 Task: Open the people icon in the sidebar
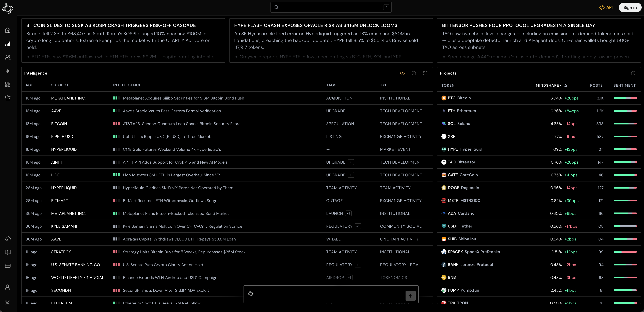8,57
